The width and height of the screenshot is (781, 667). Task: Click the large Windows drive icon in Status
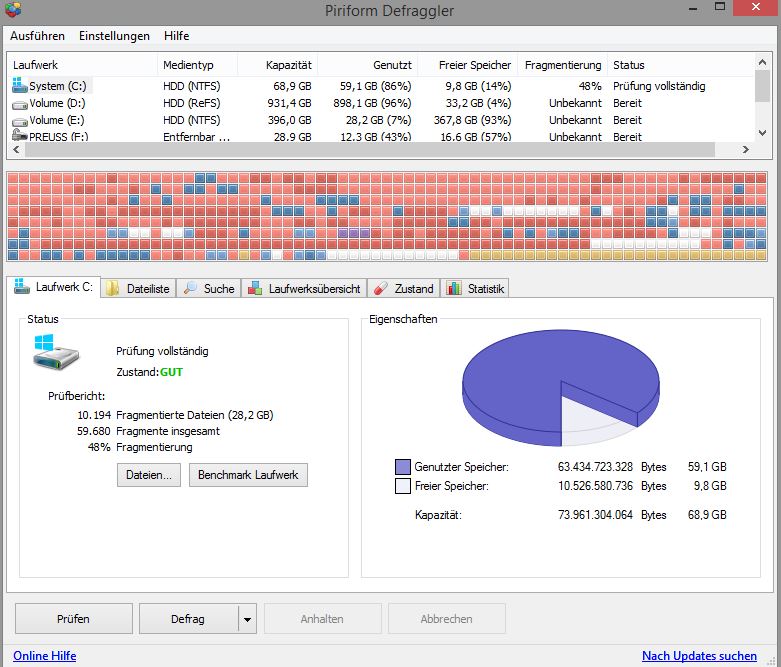pyautogui.click(x=56, y=352)
